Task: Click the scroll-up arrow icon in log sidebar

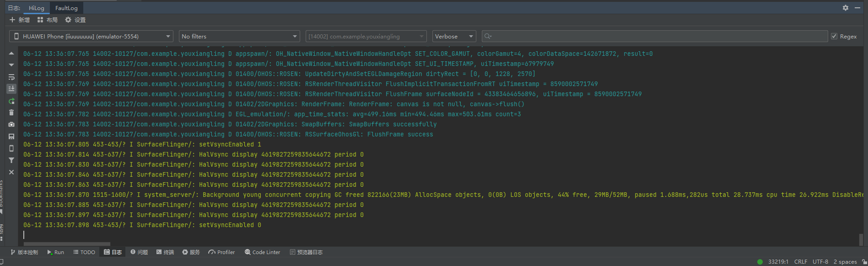Action: [11, 54]
